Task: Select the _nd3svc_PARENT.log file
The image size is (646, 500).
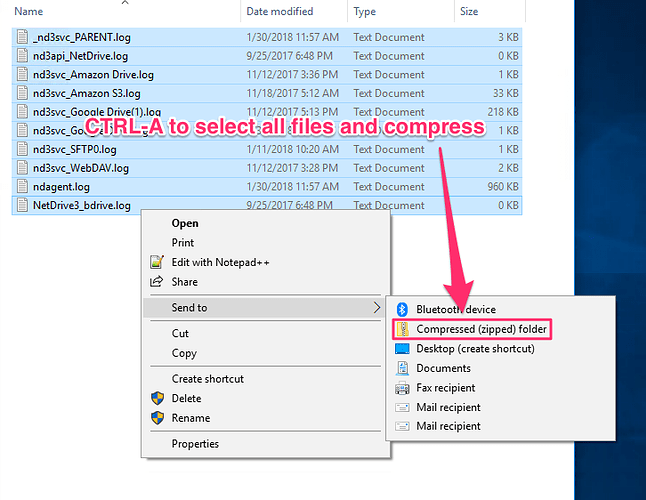Action: point(81,37)
